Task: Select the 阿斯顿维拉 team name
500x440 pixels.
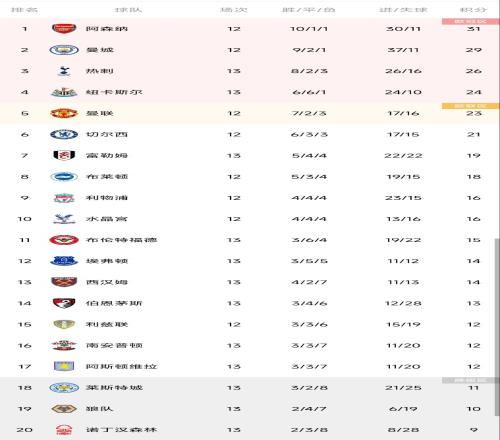Action: point(121,367)
